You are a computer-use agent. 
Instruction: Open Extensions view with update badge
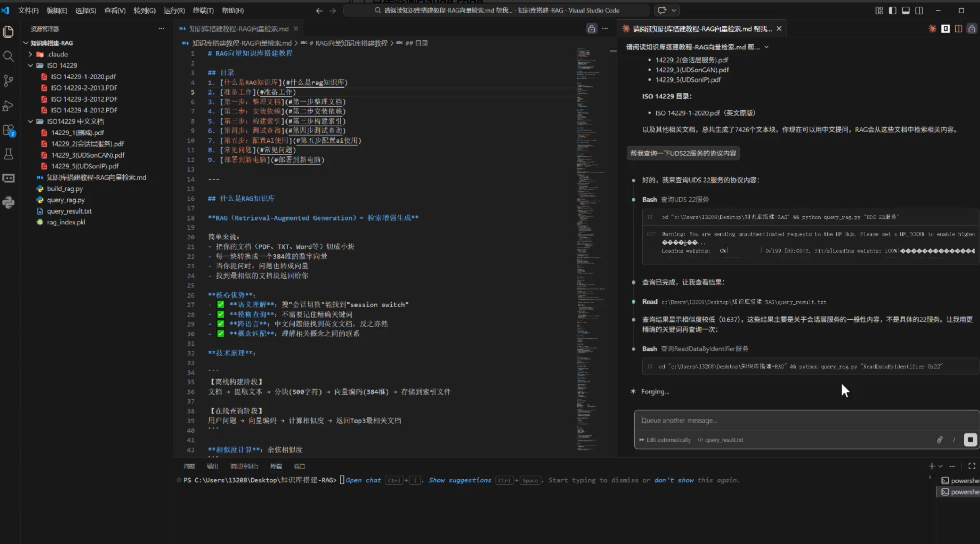(8, 130)
